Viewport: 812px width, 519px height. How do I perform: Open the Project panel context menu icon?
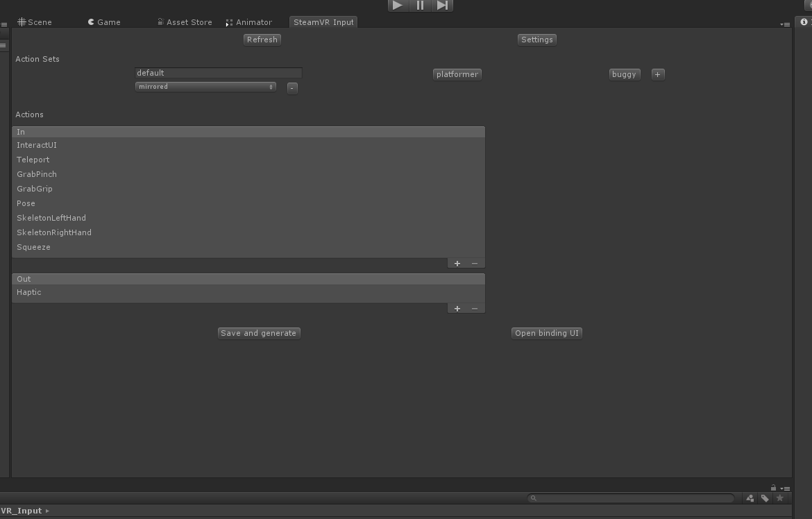[785, 488]
